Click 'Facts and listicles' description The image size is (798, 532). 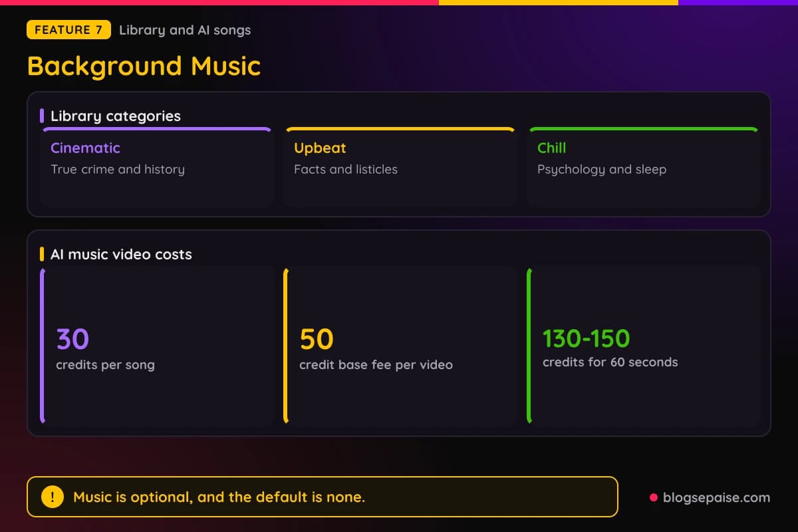click(346, 170)
